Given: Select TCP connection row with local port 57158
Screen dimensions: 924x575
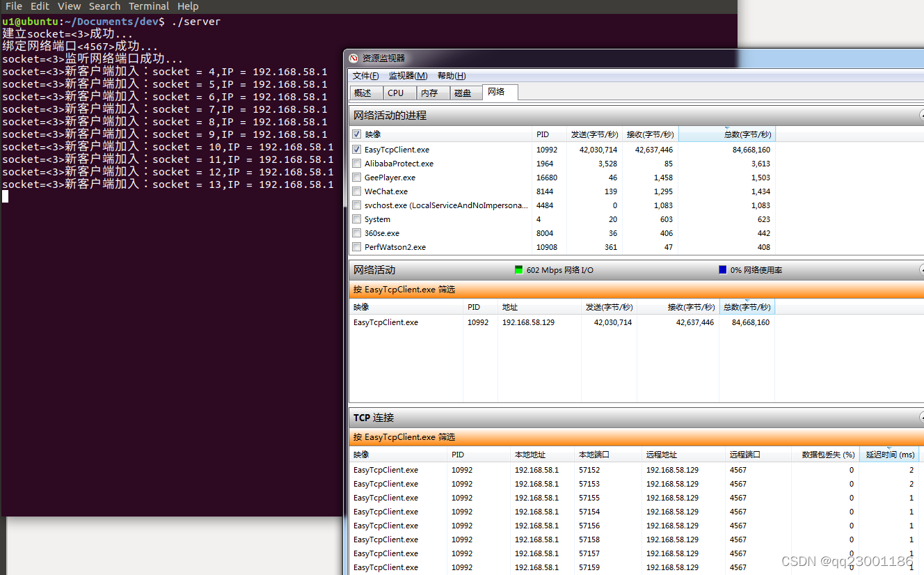Looking at the screenshot, I should click(636, 539).
